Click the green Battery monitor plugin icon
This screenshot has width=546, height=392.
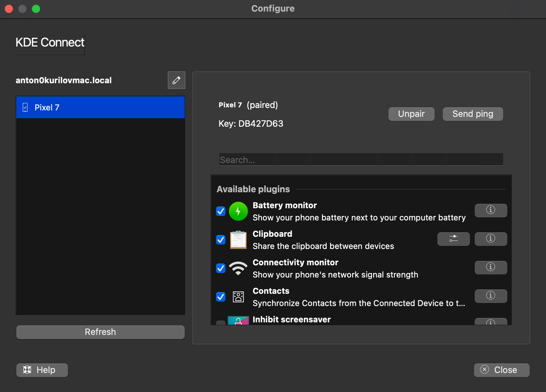pos(238,211)
